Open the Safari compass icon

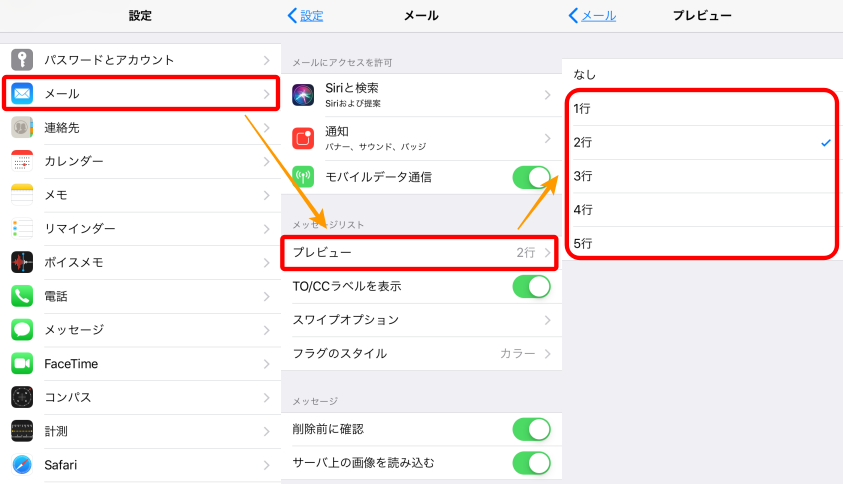click(22, 465)
